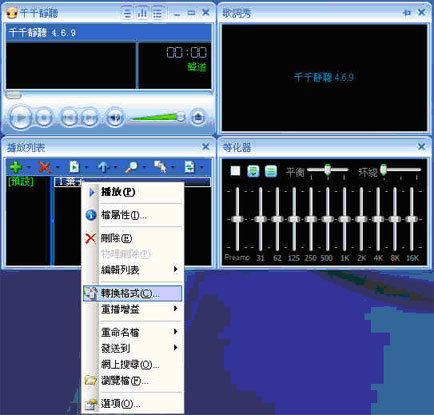The image size is (434, 415).
Task: Click the 500 Hz equalizer band slider
Action: pyautogui.click(x=327, y=219)
